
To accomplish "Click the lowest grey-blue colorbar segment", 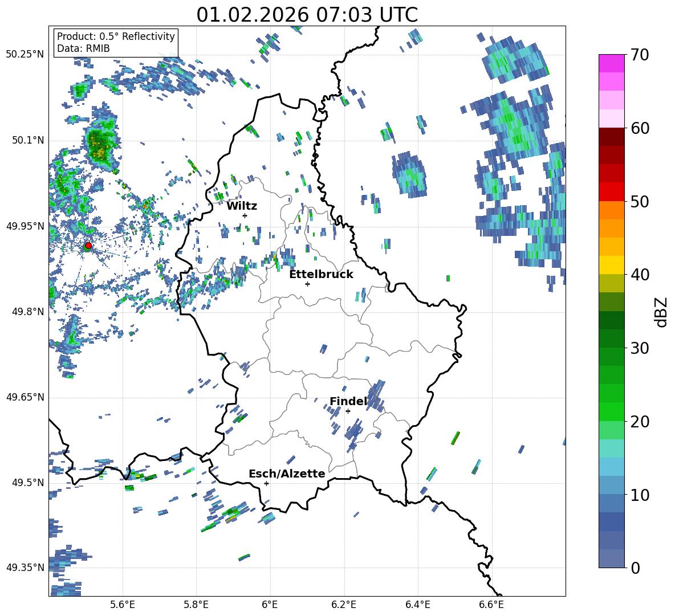I will point(611,558).
